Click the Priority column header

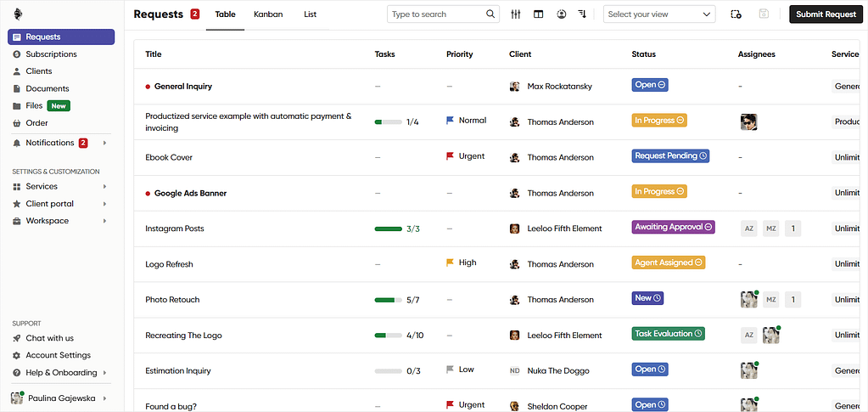point(460,54)
